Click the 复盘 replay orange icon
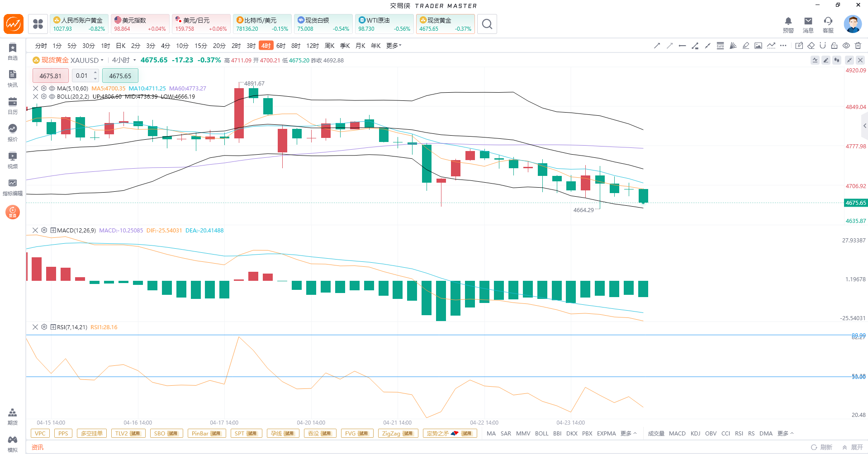 tap(13, 212)
